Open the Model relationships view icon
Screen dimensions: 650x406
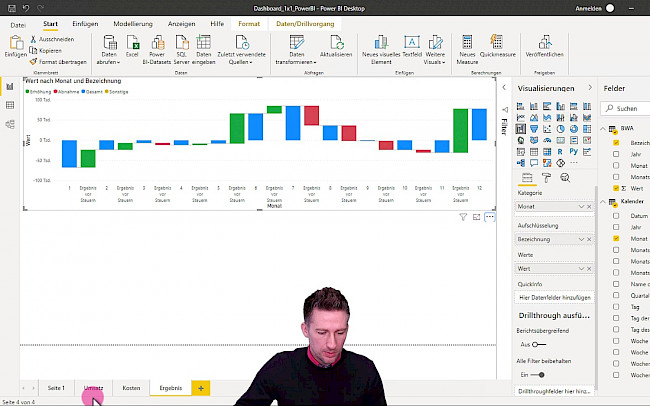(x=10, y=124)
